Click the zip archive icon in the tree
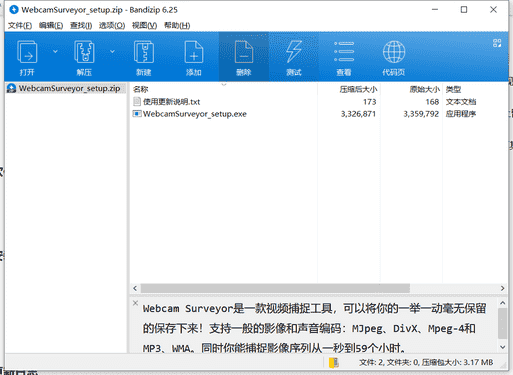 tap(12, 88)
